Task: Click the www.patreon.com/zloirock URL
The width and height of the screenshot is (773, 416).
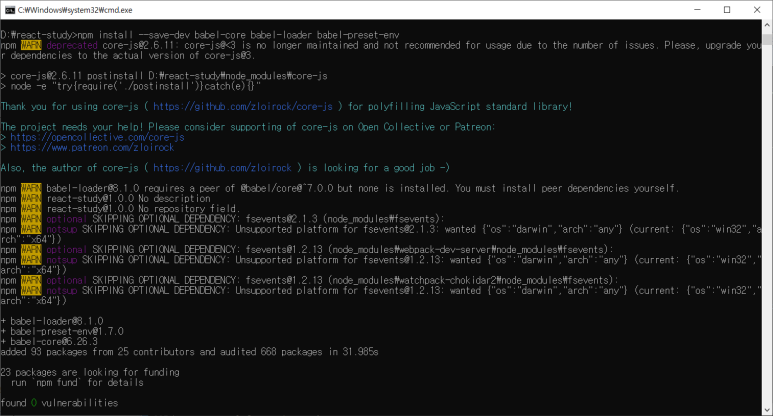Action: click(x=92, y=147)
